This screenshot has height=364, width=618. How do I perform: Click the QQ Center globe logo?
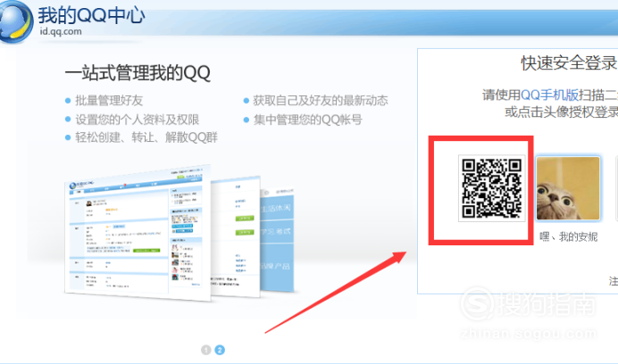pos(16,21)
